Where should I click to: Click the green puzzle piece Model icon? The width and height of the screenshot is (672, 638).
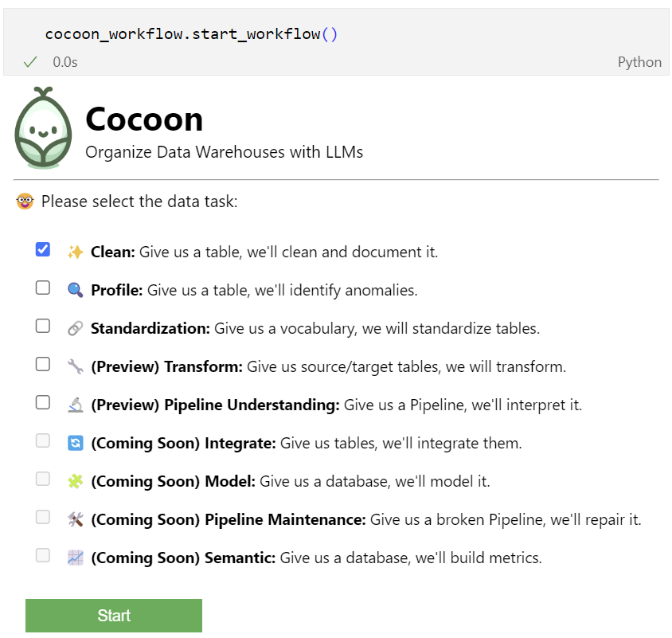pyautogui.click(x=76, y=481)
